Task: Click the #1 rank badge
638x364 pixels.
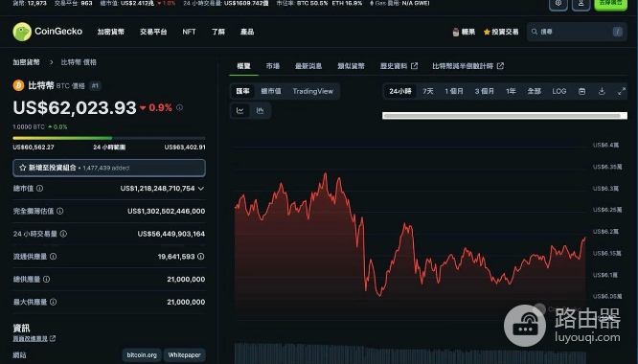Action: coord(95,86)
